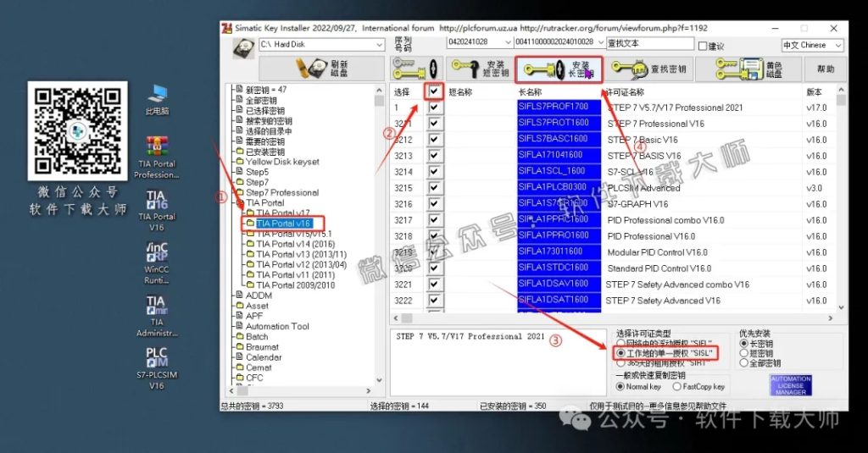Select 365天的租用授权 "SIRT" radio option
Image resolution: width=868 pixels, height=453 pixels.
(620, 363)
